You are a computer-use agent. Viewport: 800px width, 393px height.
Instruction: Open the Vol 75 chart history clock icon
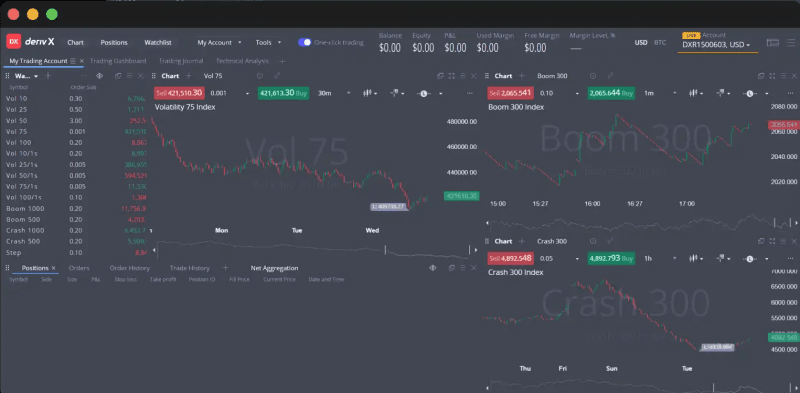coord(260,76)
